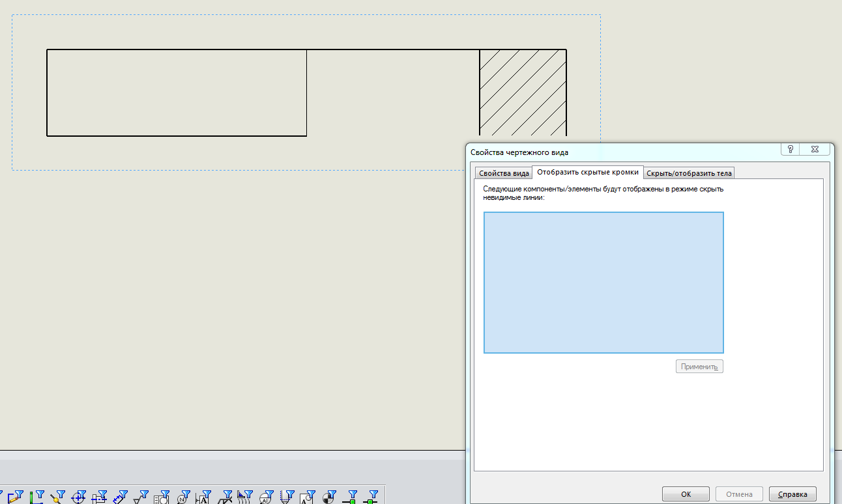Toggle the datum feature filter with letter A flag
The width and height of the screenshot is (842, 504).
coord(203,497)
